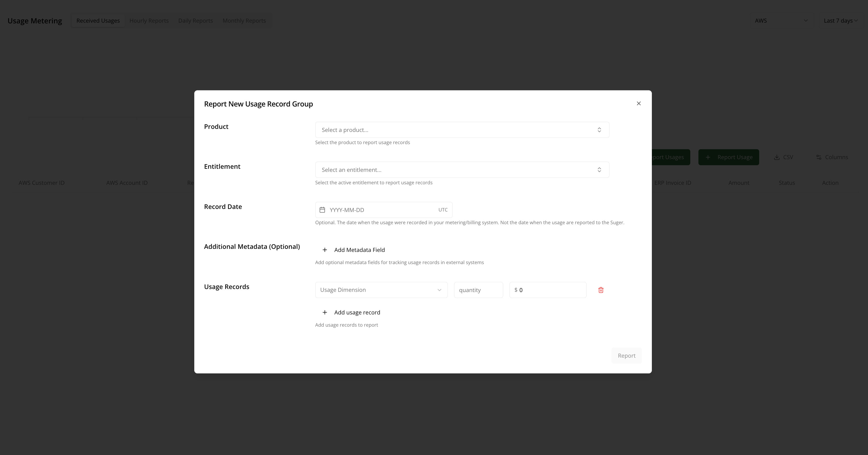Click the Status column header
The image size is (868, 455).
click(787, 183)
